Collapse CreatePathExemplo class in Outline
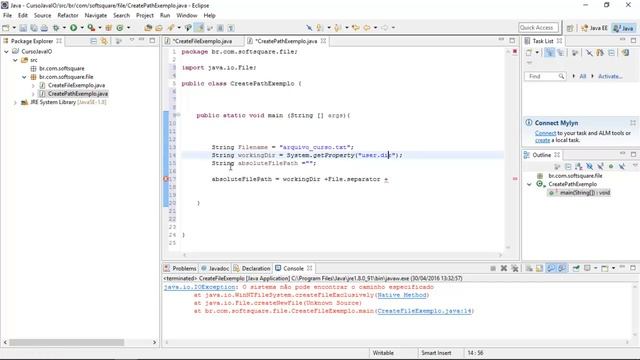This screenshot has width=640, height=360. [x=529, y=184]
